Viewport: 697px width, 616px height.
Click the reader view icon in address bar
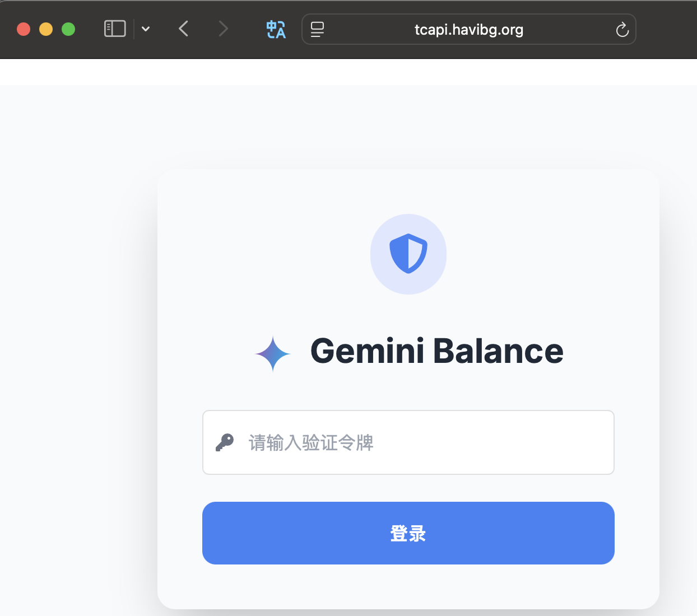[317, 29]
